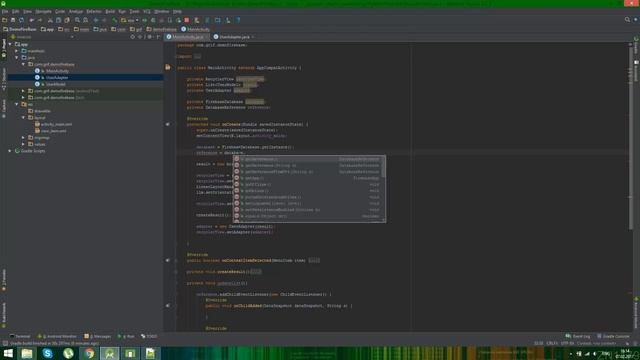The height and width of the screenshot is (360, 640).
Task: Choose first getReference() autocomplete suggestion
Action: coord(307,159)
